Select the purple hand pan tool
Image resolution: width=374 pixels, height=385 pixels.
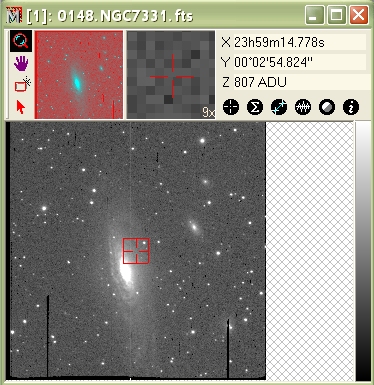pyautogui.click(x=21, y=63)
